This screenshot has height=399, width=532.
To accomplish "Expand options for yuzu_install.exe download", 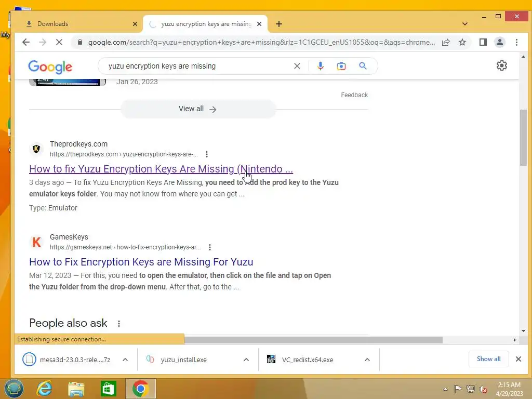I will pyautogui.click(x=246, y=360).
